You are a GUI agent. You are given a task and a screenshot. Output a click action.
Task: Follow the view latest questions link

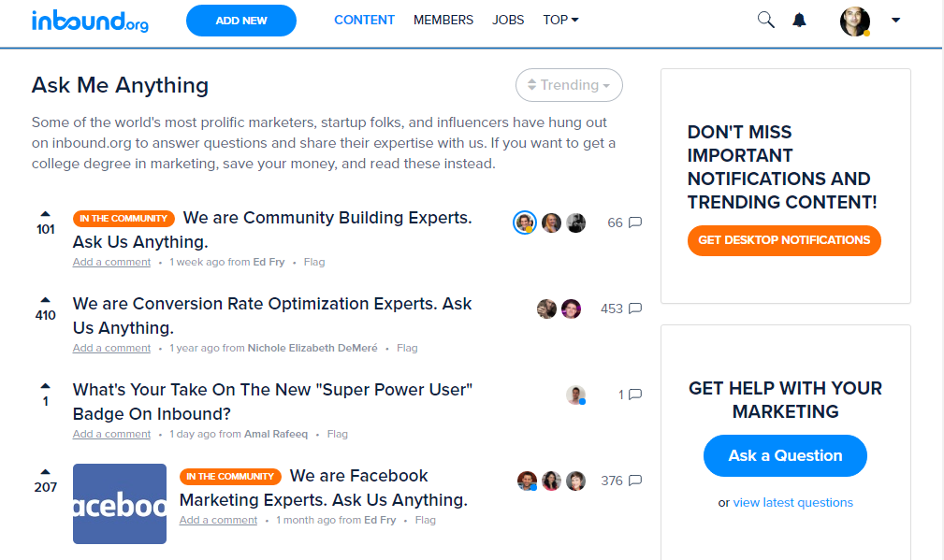792,502
